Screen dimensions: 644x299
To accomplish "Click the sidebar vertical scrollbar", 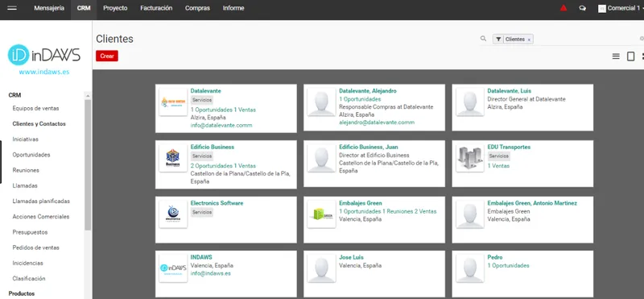I will pos(88,164).
